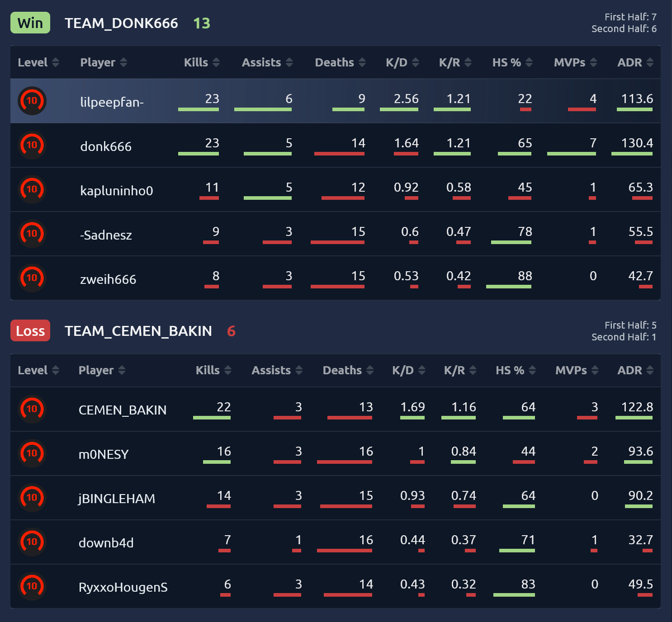672x622 pixels.
Task: Click jBINGLEHAM K/D value 0.93
Action: (412, 495)
